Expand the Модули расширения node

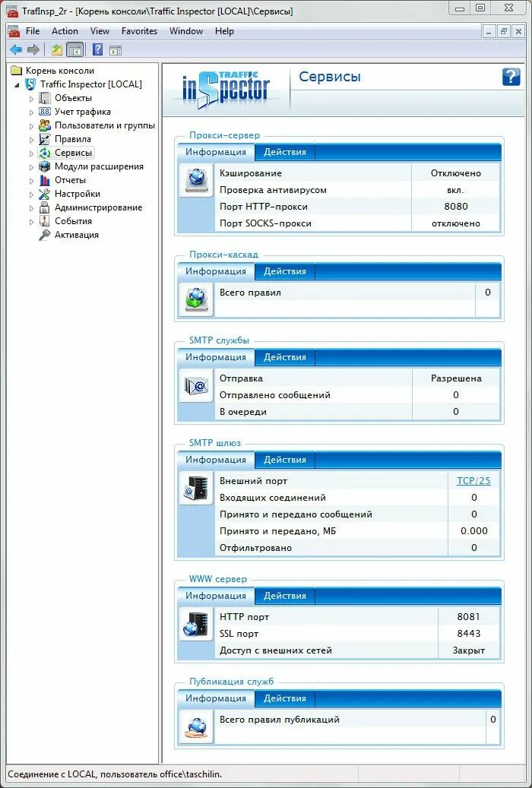31,167
